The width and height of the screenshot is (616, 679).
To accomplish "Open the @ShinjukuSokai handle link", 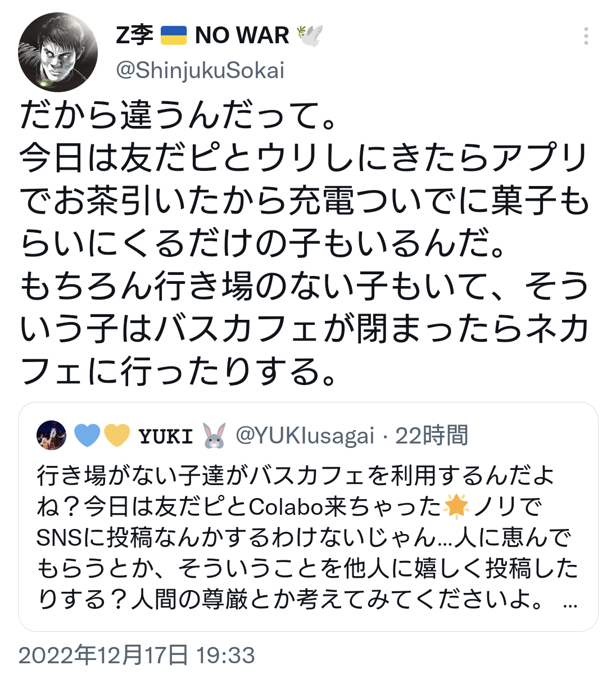I will [x=200, y=70].
